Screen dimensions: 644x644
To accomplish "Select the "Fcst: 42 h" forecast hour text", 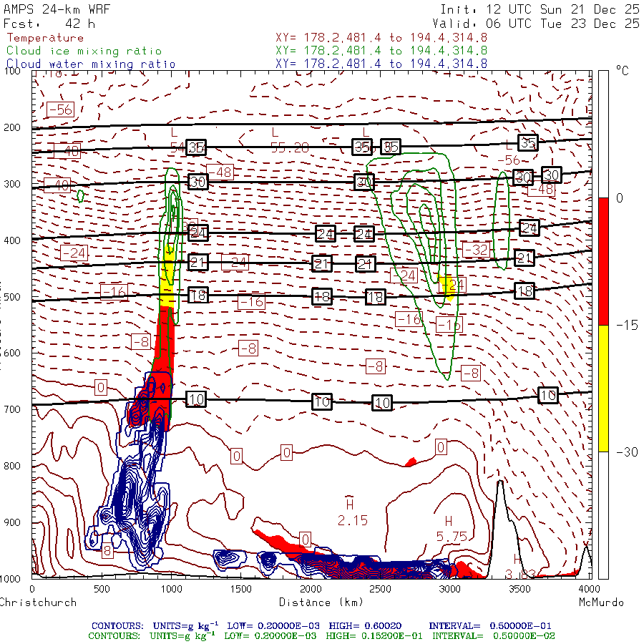I will pyautogui.click(x=49, y=24).
